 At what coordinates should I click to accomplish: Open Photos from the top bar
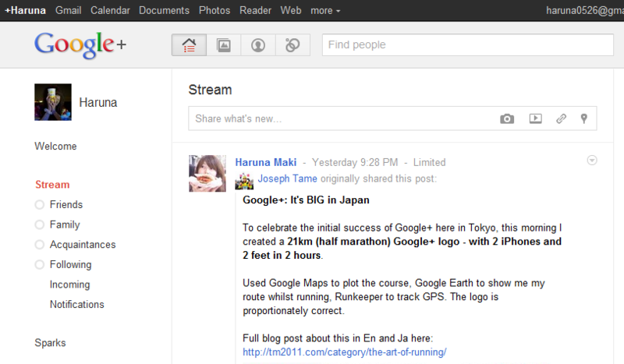coord(214,10)
